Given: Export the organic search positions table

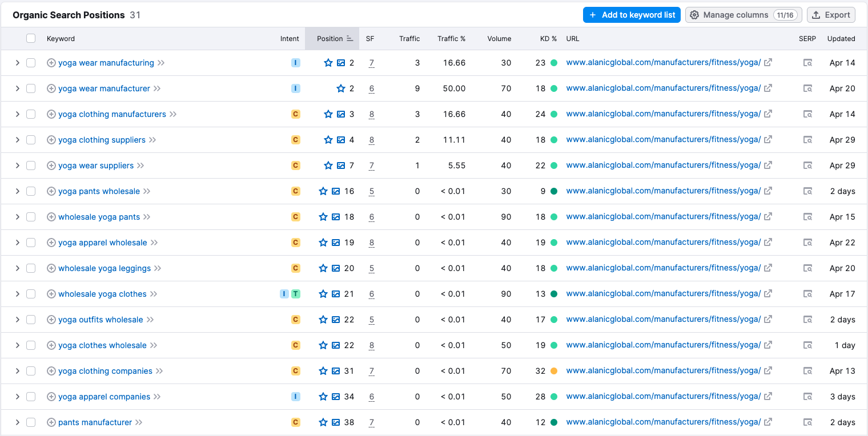Looking at the screenshot, I should click(831, 15).
